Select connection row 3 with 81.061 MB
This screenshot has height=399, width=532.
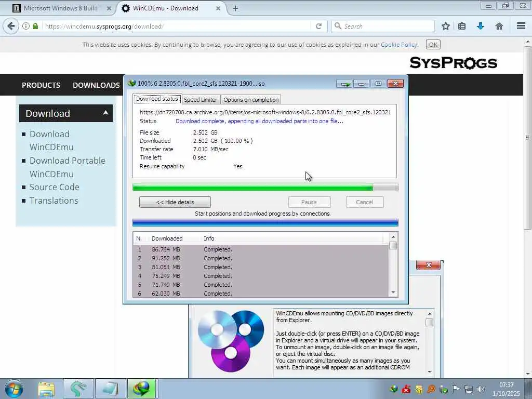[261, 267]
